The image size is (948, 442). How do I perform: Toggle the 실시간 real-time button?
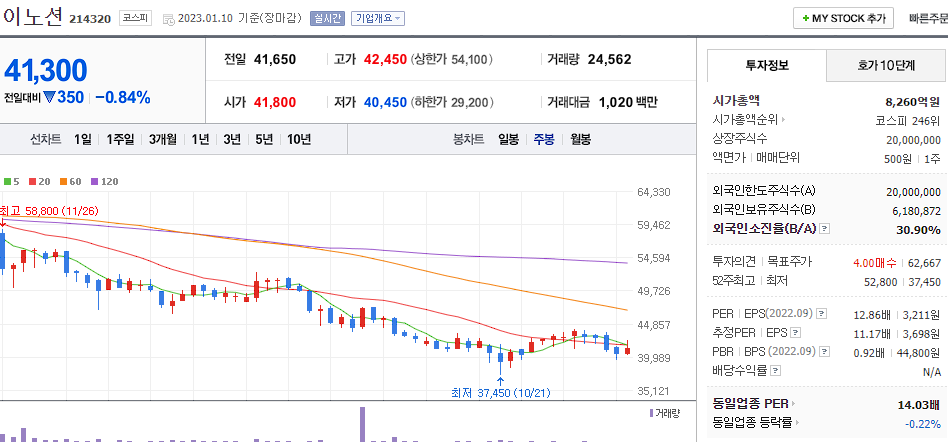(327, 19)
